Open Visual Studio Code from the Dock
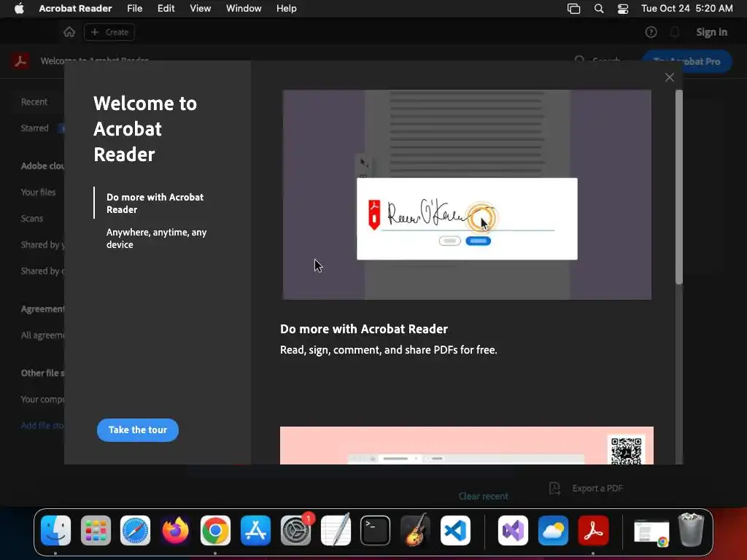 (455, 531)
